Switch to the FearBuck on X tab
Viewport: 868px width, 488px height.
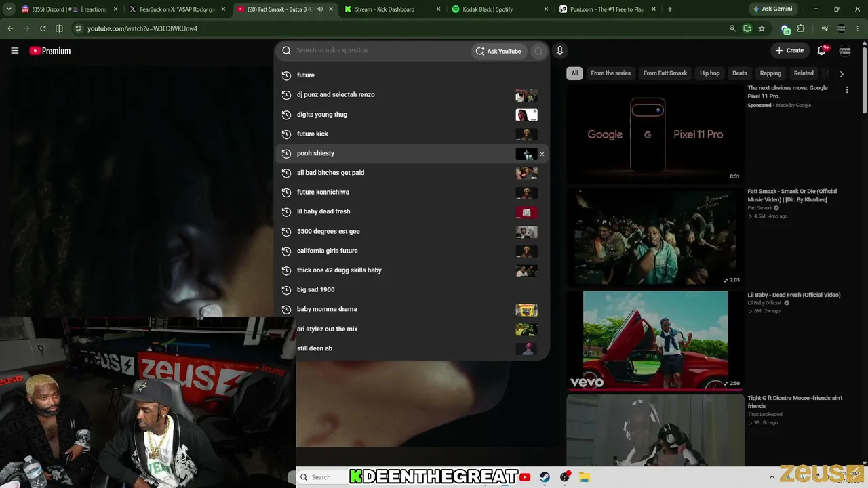178,9
